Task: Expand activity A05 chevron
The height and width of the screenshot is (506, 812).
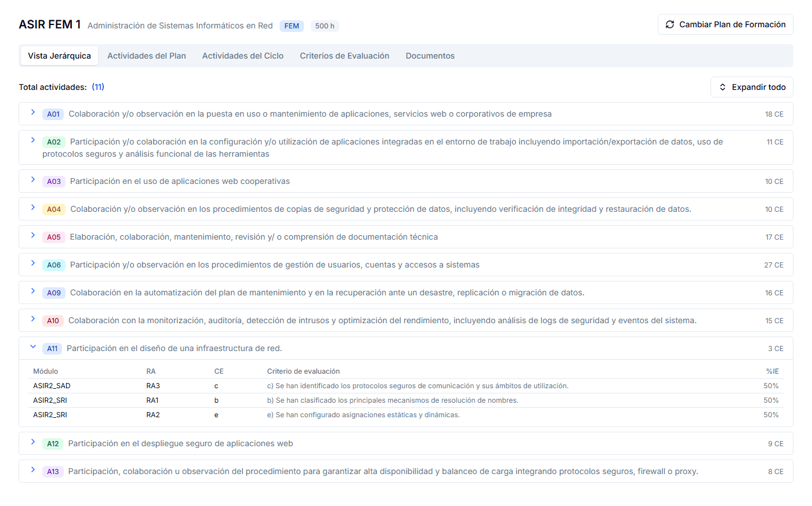Action: [33, 235]
